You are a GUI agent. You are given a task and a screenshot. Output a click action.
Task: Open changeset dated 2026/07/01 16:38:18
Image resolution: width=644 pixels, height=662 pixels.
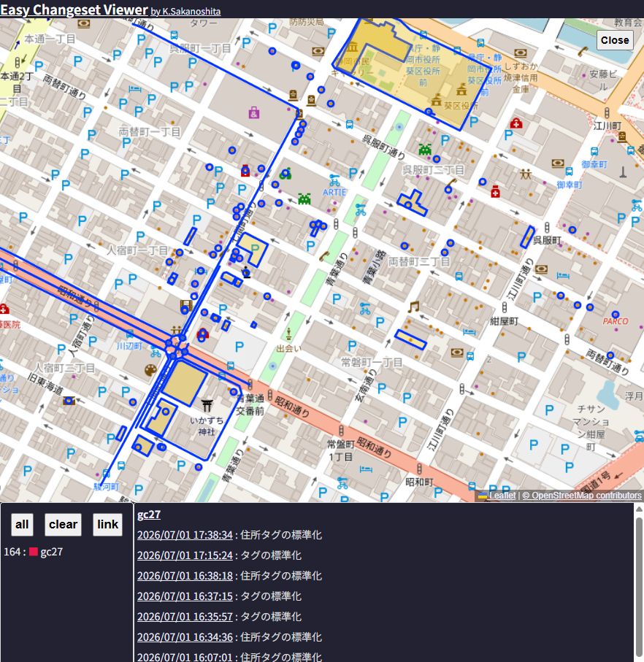pyautogui.click(x=185, y=576)
